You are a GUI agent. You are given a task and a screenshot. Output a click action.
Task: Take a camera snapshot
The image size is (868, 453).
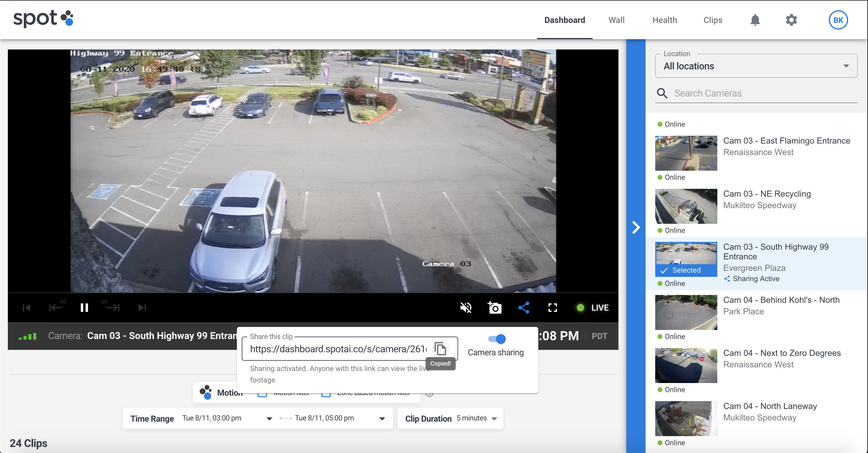(495, 307)
